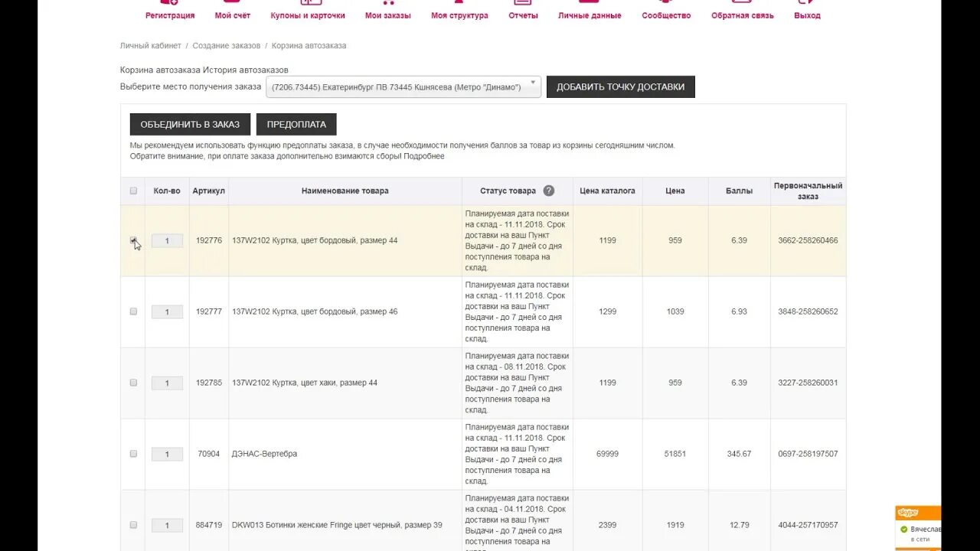The height and width of the screenshot is (551, 980).
Task: Tick the select-all checkbox in the table header
Action: [x=133, y=191]
